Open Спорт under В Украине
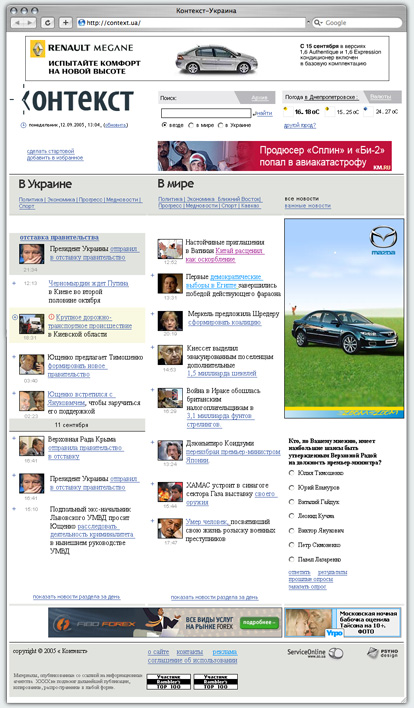Viewport: 414px width, 708px height. click(27, 206)
